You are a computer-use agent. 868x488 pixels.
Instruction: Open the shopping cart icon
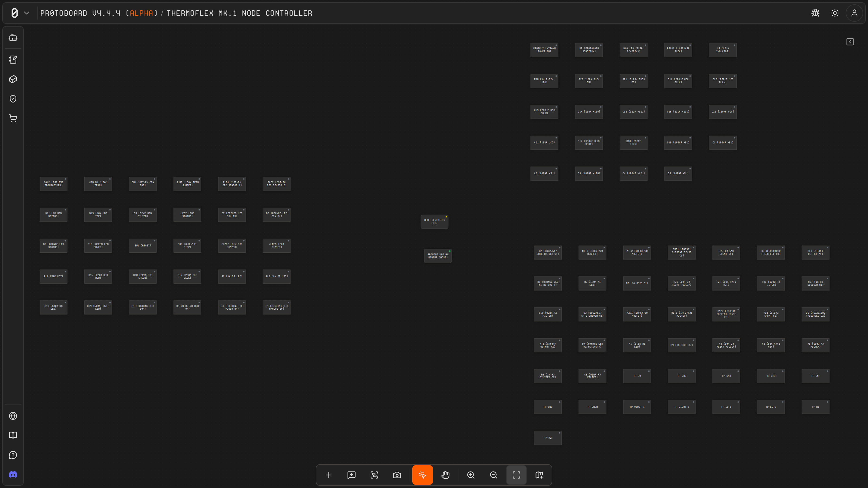click(x=13, y=118)
